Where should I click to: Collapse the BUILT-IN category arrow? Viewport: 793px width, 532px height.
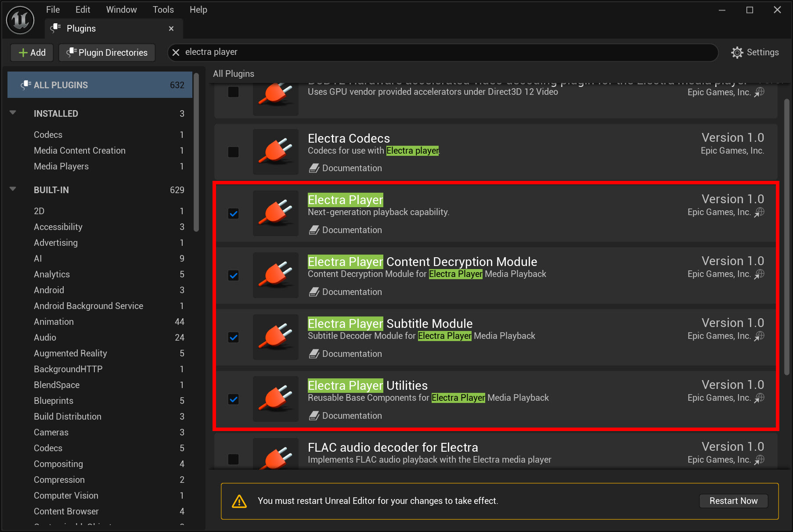click(x=13, y=189)
